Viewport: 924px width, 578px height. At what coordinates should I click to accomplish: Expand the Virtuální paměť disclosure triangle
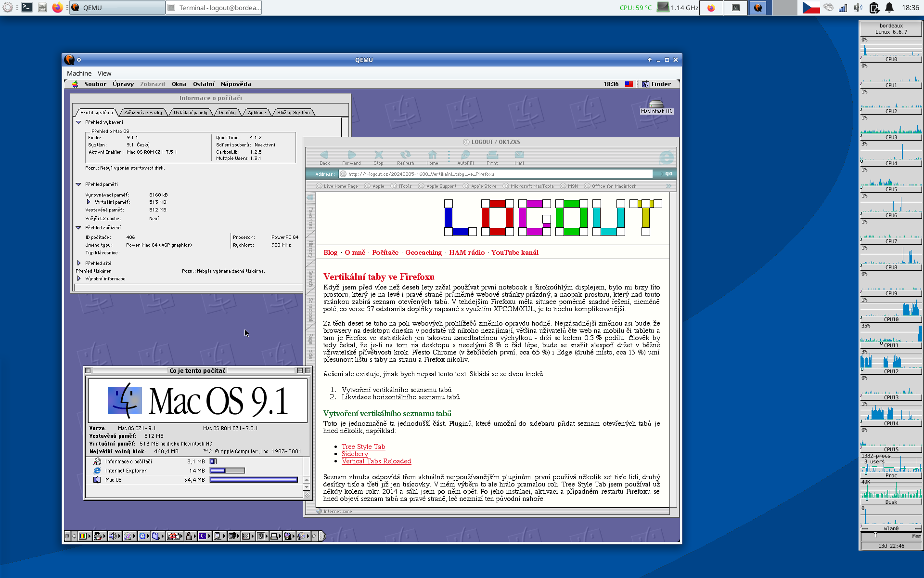tap(89, 202)
